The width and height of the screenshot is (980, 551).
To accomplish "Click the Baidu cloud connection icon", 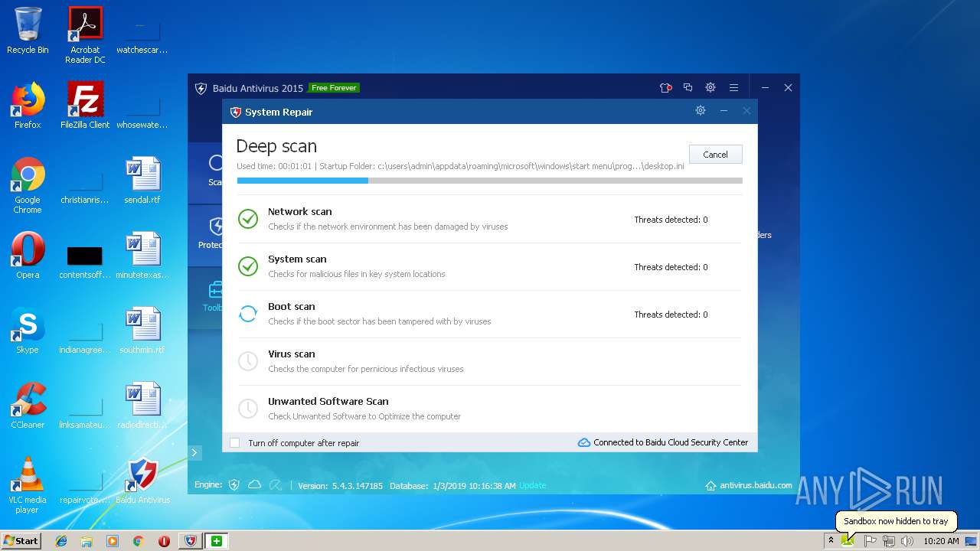I will (x=584, y=442).
